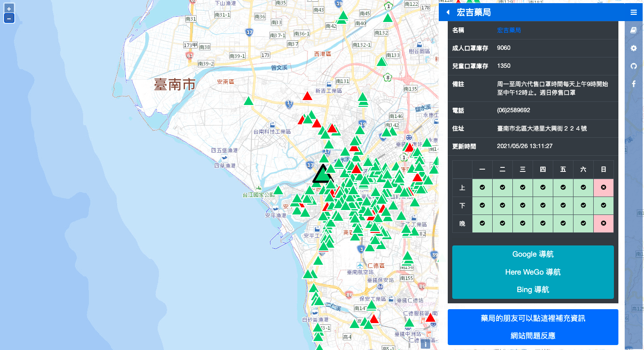Viewport: 644px width, 350px height.
Task: Click Monday morning open status cell
Action: click(482, 187)
